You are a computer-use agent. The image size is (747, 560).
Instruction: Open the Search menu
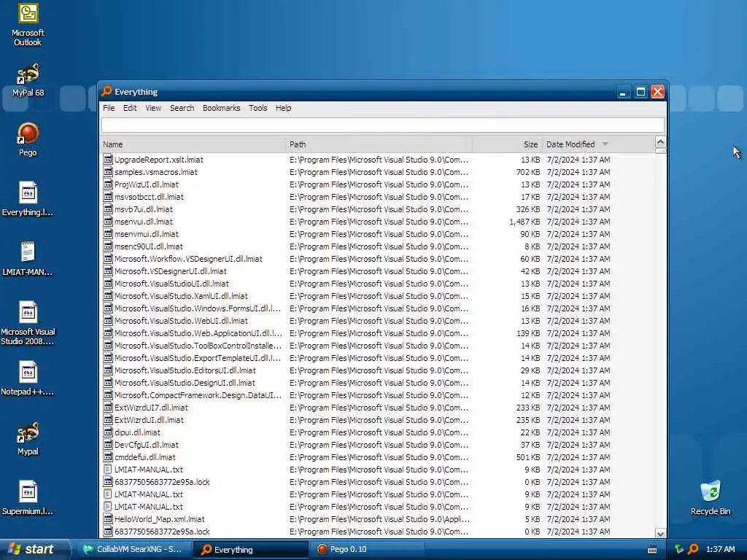click(x=182, y=108)
